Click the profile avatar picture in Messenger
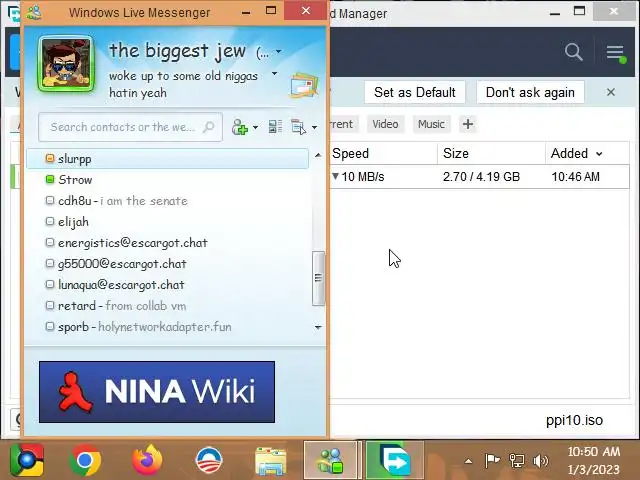The height and width of the screenshot is (480, 640). pos(66,64)
